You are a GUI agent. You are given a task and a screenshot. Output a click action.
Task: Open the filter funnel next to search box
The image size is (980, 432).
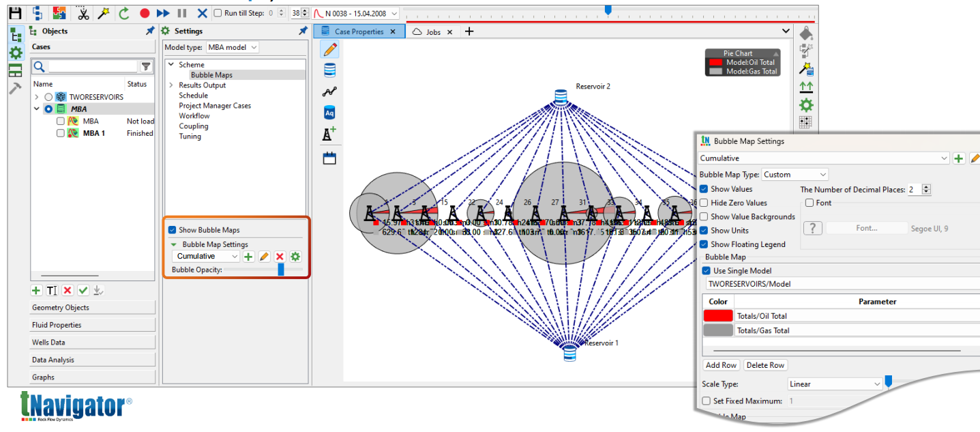(x=146, y=66)
